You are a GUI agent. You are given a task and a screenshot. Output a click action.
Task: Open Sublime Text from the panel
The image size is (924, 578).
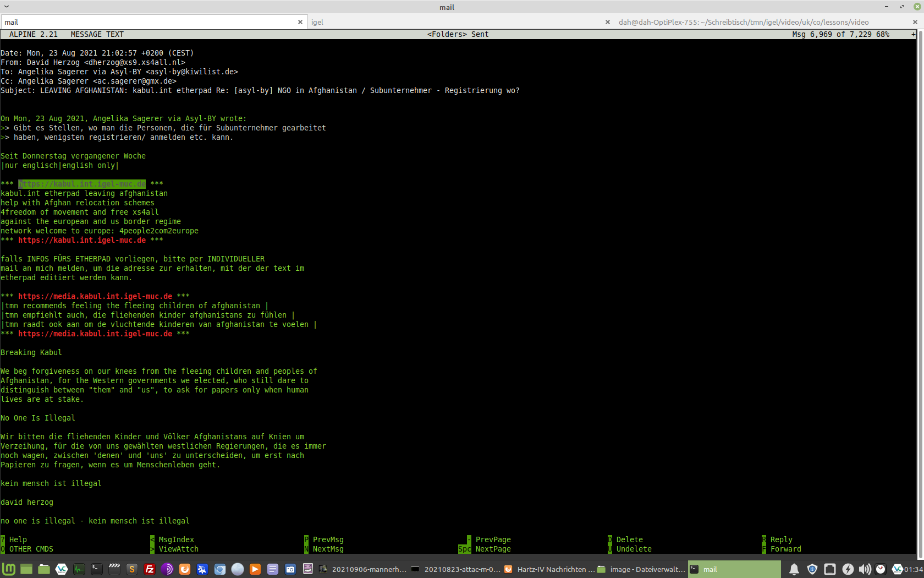pyautogui.click(x=131, y=569)
